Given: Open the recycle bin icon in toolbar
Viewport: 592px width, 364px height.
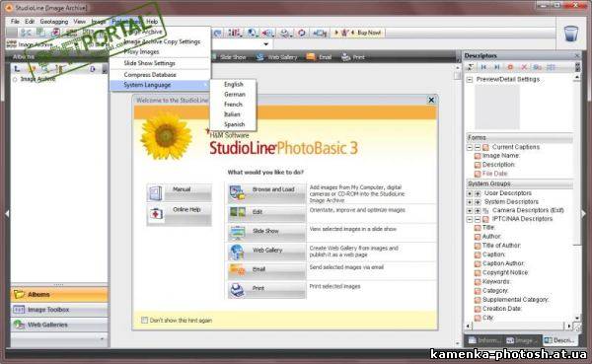Looking at the screenshot, I should pyautogui.click(x=571, y=34).
